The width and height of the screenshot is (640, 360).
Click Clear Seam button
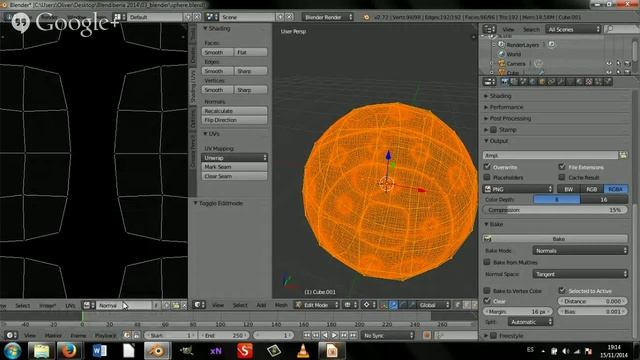(234, 176)
